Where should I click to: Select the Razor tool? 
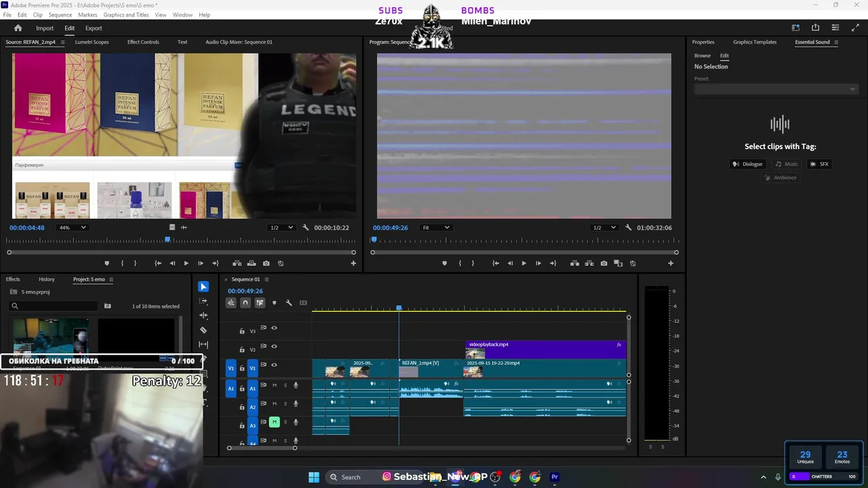[203, 330]
